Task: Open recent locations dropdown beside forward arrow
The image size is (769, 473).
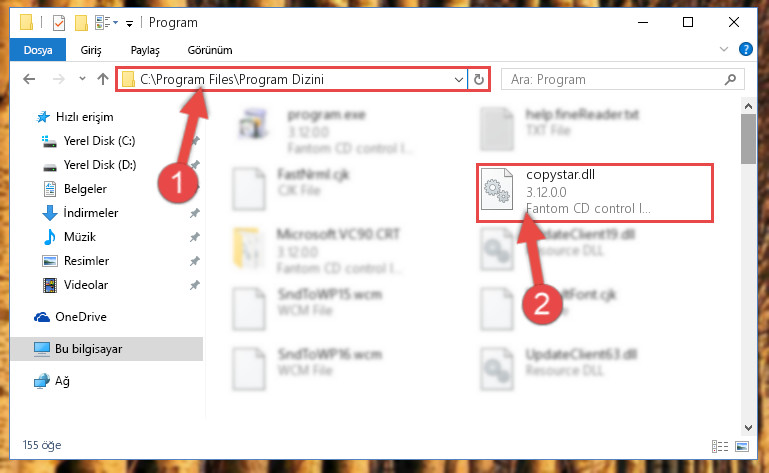Action: tap(82, 79)
